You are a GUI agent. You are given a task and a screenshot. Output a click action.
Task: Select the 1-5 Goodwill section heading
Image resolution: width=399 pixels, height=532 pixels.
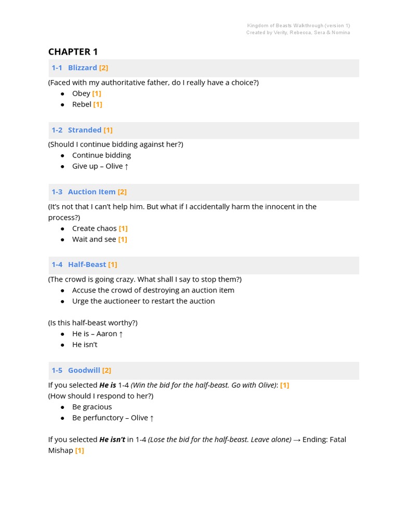[81, 370]
